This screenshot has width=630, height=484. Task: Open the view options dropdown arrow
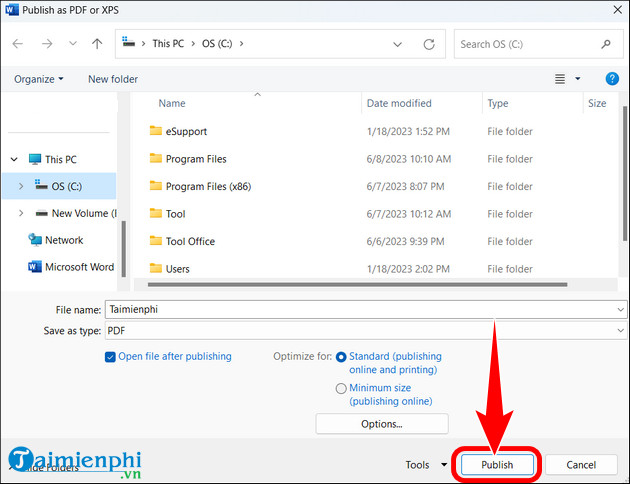[x=577, y=79]
